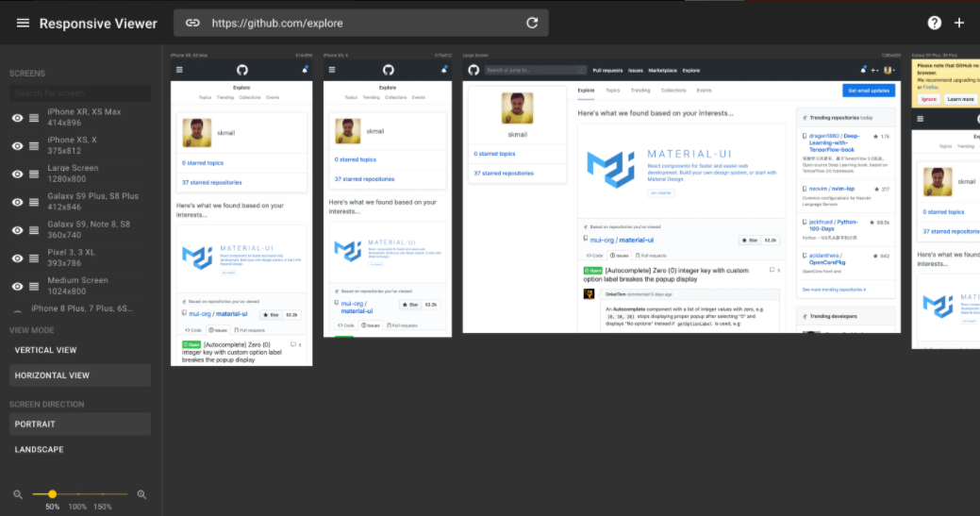Reload the page with refresh icon

(532, 24)
